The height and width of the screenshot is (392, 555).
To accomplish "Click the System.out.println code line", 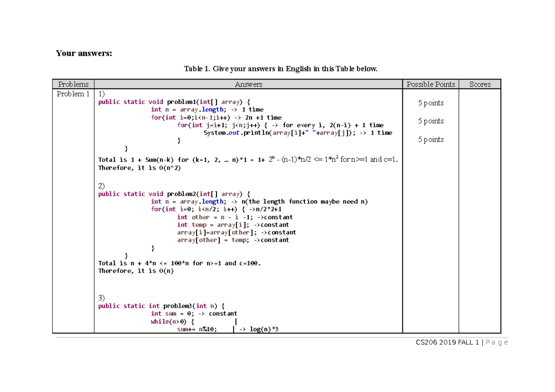I will [297, 133].
